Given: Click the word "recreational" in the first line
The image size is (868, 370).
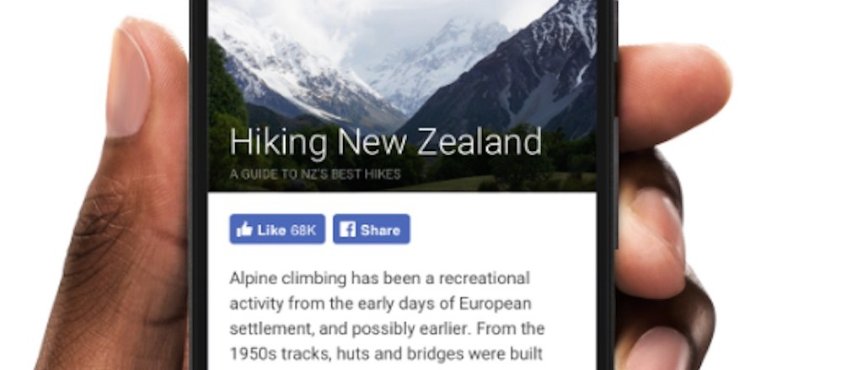Looking at the screenshot, I should point(480,278).
